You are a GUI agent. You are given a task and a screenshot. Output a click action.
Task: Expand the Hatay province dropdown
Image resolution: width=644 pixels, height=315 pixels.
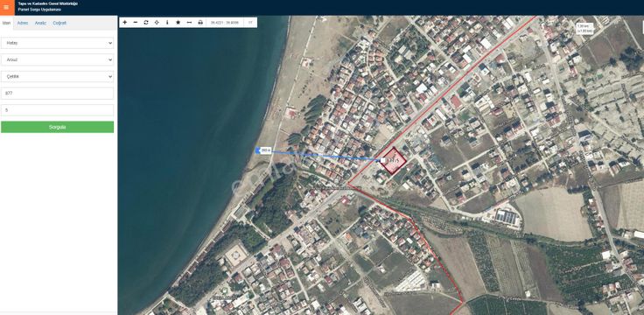(x=57, y=43)
